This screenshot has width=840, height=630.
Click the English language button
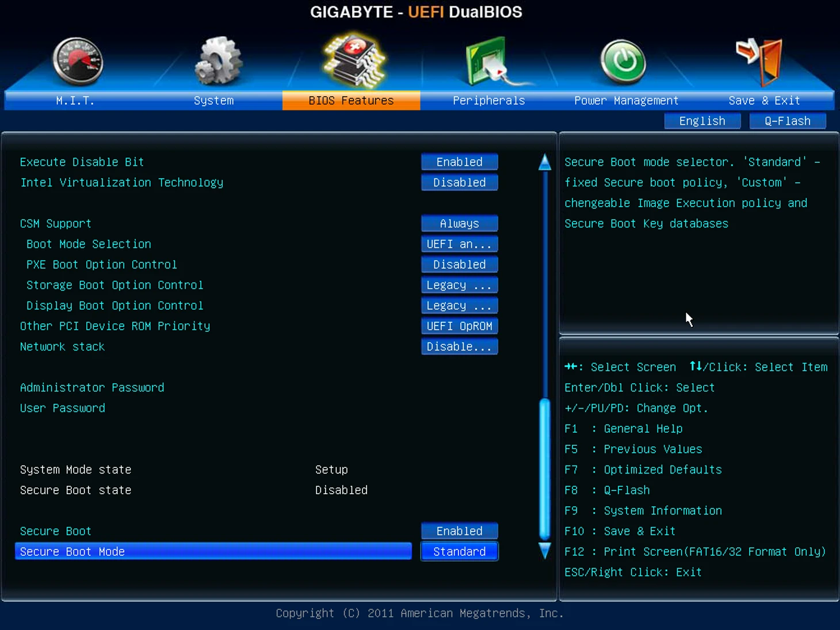pos(702,121)
